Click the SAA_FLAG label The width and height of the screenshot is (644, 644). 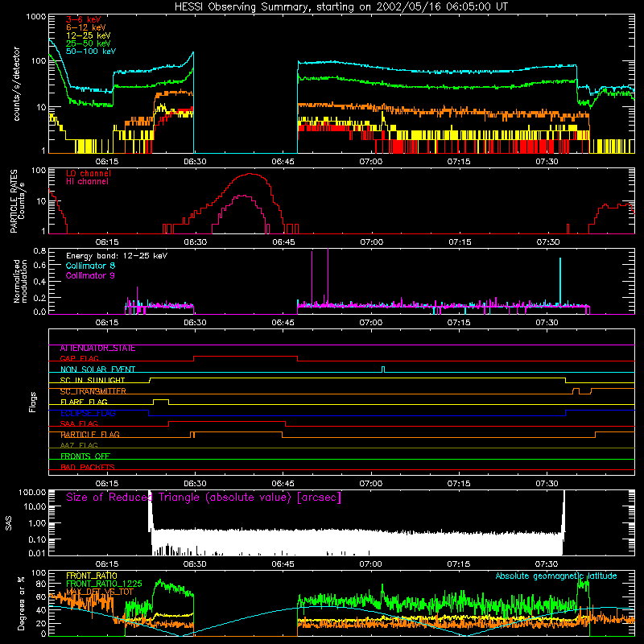point(79,424)
